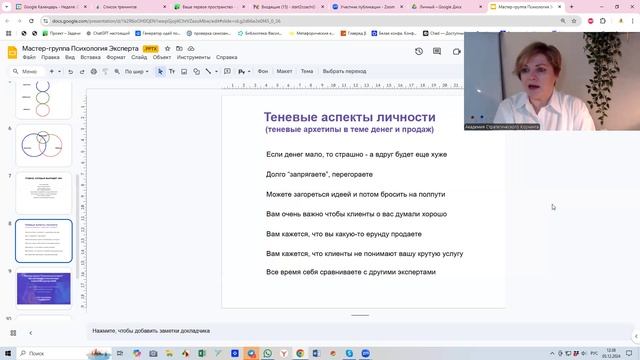640x360 pixels.
Task: Open grid view button at bottom left
Action: tap(13, 333)
